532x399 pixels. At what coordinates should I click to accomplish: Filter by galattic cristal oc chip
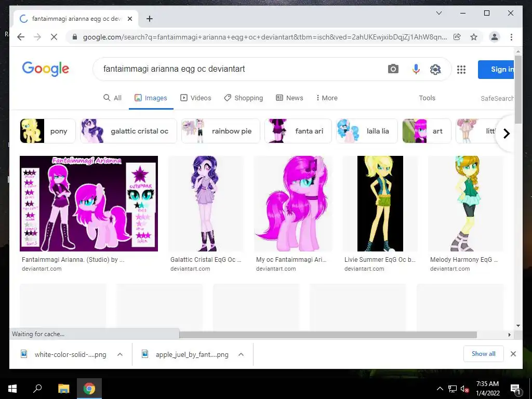(x=129, y=131)
